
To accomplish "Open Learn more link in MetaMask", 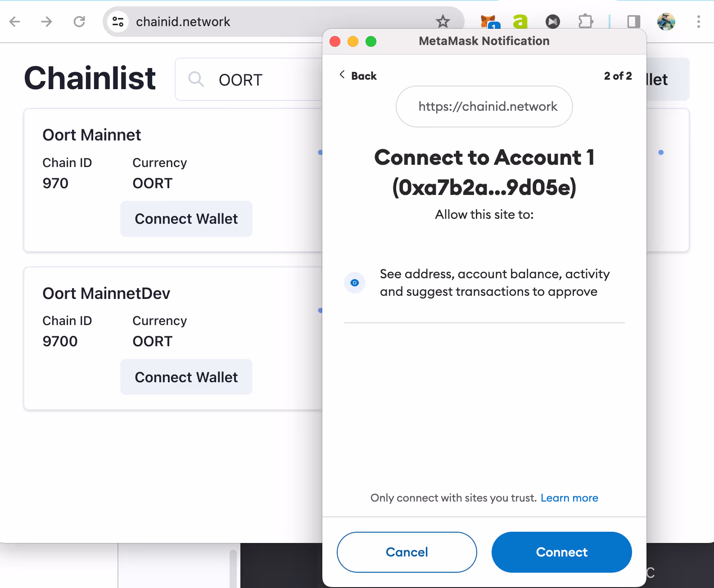I will [569, 498].
